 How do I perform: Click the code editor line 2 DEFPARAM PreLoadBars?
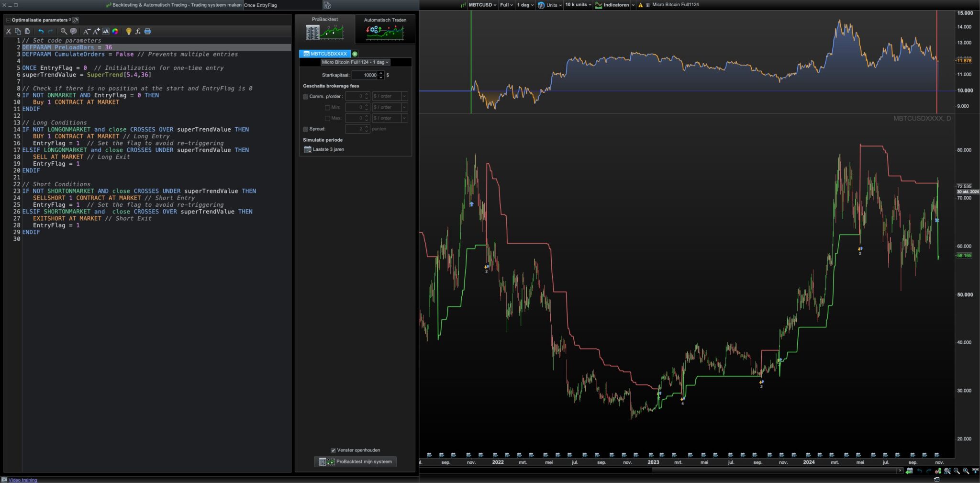tap(156, 47)
